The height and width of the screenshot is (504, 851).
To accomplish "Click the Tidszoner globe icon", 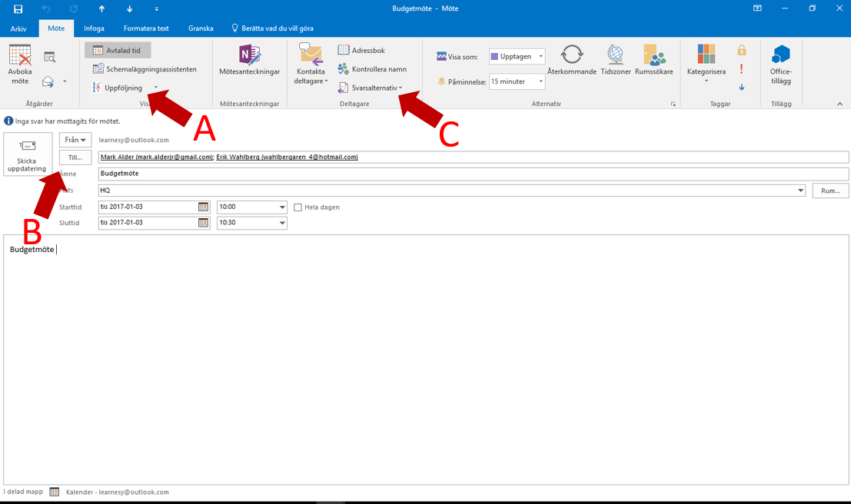I will [x=616, y=60].
